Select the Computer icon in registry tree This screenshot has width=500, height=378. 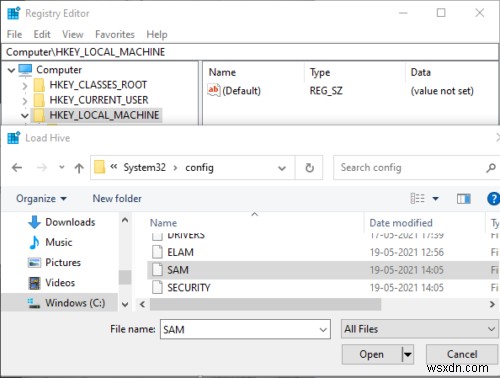(x=26, y=69)
